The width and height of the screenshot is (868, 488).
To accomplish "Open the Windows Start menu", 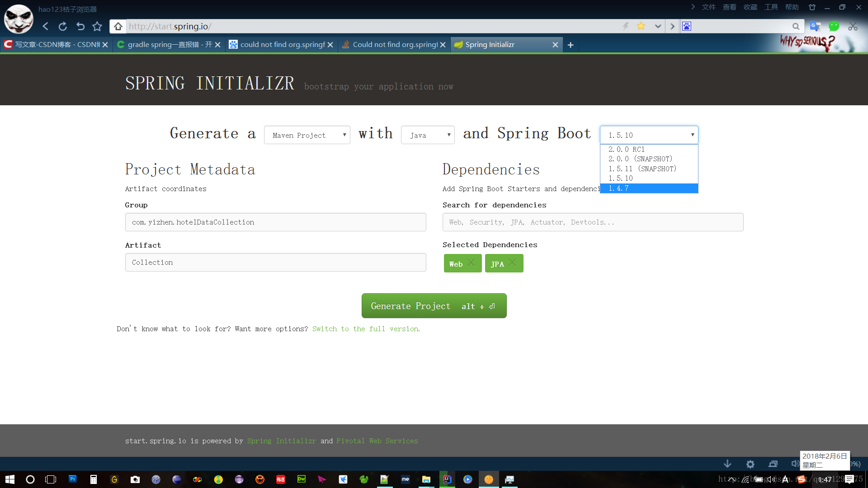I will pyautogui.click(x=10, y=479).
